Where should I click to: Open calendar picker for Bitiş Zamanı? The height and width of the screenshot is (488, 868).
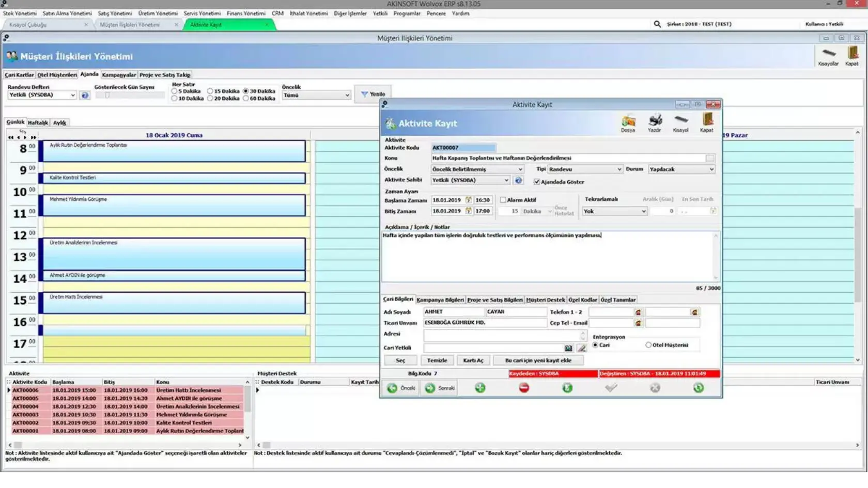[468, 211]
